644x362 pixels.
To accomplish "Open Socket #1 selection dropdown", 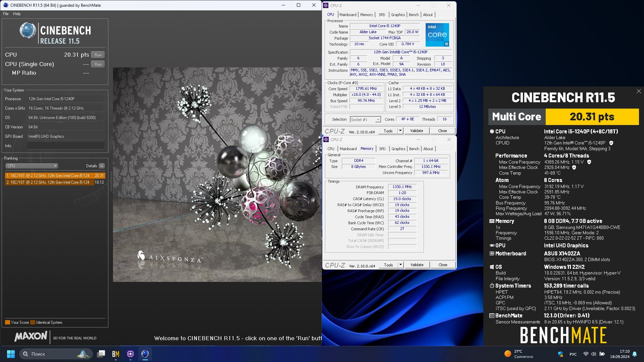I will 365,119.
